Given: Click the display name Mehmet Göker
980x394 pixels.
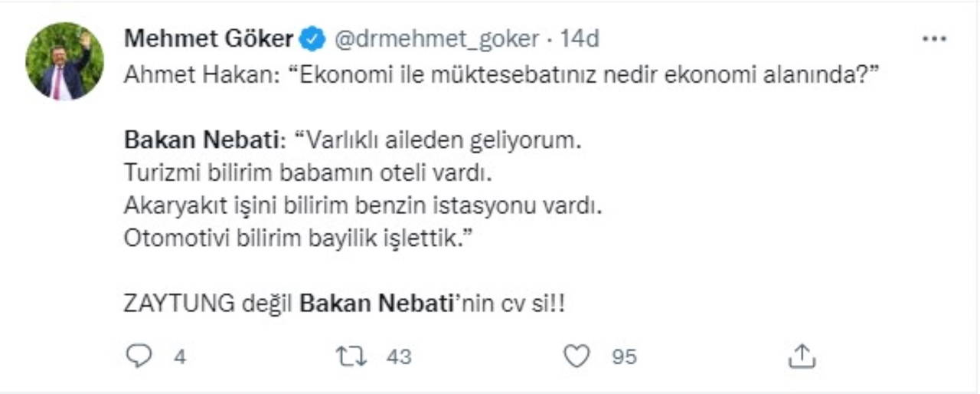Looking at the screenshot, I should pyautogui.click(x=207, y=38).
